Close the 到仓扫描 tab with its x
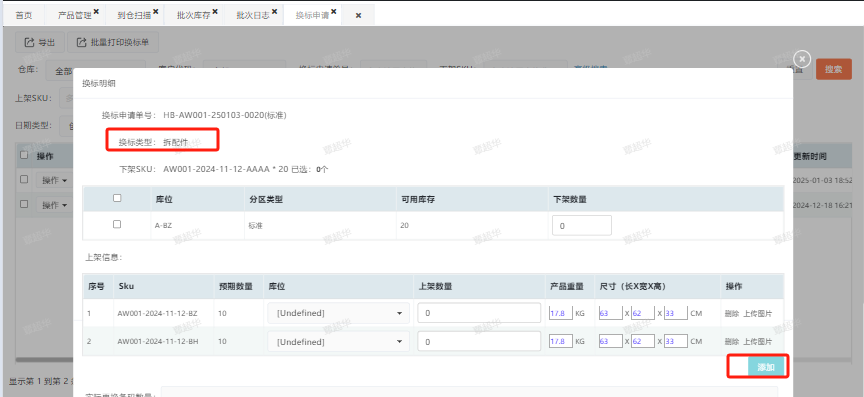 155,11
